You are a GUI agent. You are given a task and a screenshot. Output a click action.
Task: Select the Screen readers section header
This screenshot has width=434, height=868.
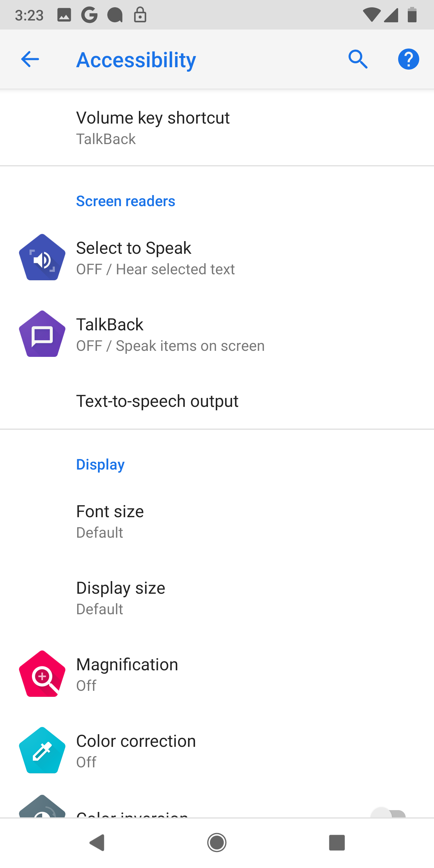(125, 201)
